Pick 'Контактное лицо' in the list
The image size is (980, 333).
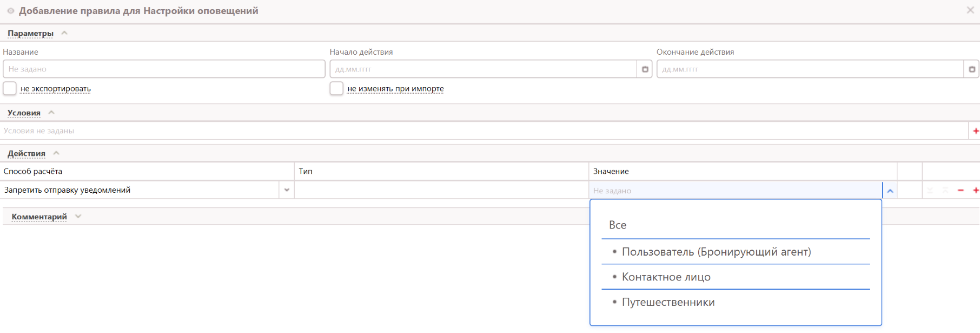coord(666,277)
